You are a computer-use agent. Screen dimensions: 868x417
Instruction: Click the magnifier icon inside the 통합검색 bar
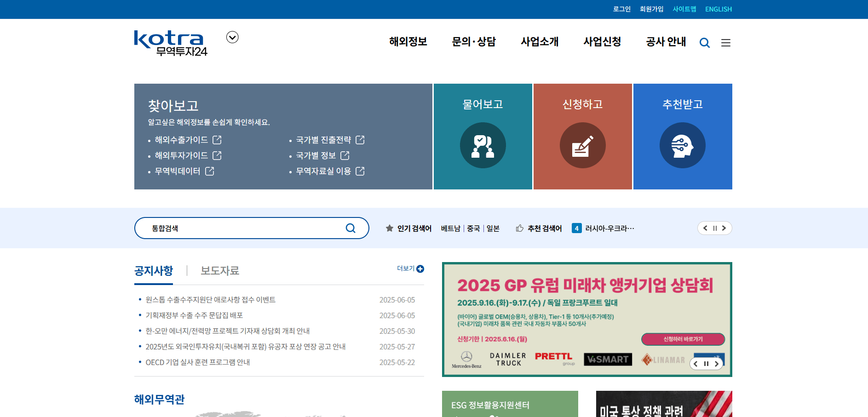tap(351, 228)
